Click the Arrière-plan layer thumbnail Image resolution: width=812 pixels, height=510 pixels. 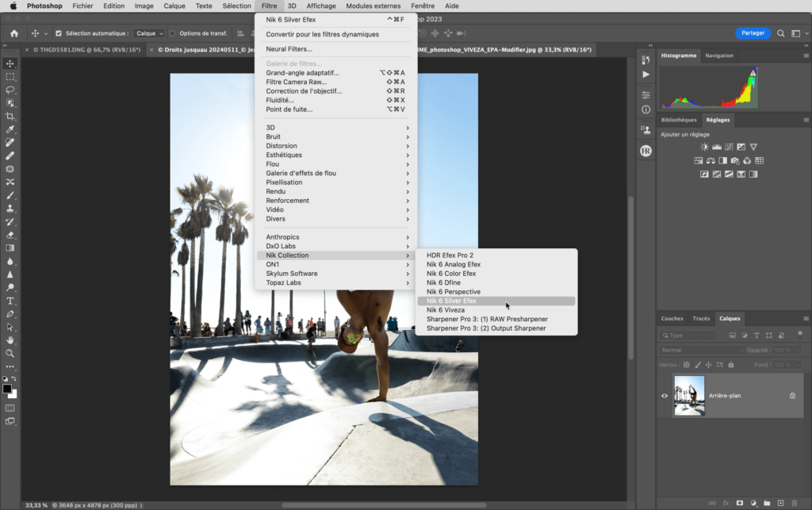coord(689,396)
